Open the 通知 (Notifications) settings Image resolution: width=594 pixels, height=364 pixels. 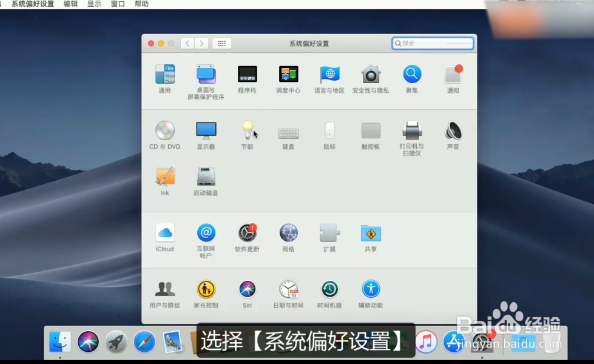pyautogui.click(x=453, y=75)
